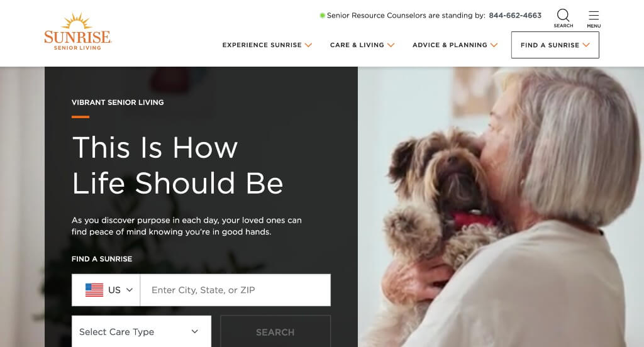Click the arrow next to Advice & Planning
644x347 pixels.
(494, 45)
